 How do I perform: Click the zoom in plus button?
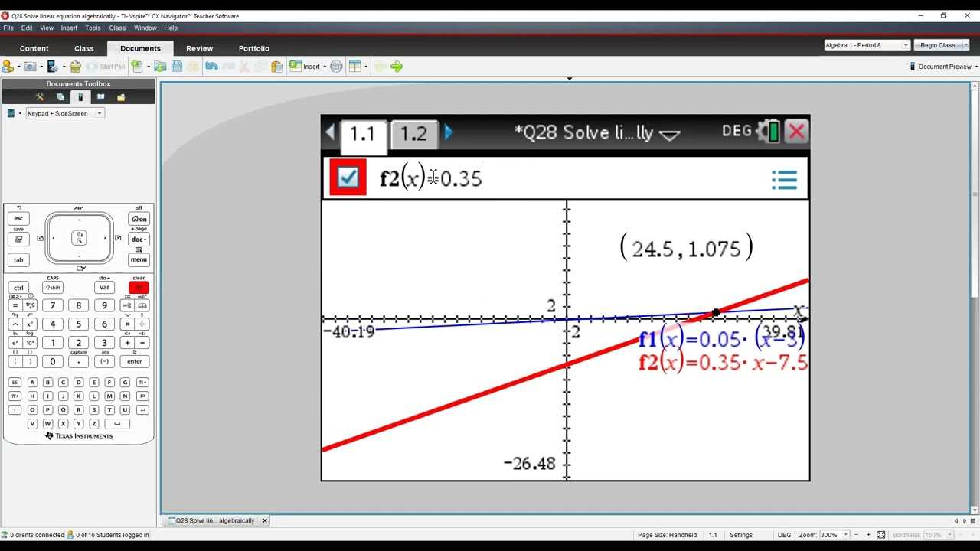[x=869, y=535]
